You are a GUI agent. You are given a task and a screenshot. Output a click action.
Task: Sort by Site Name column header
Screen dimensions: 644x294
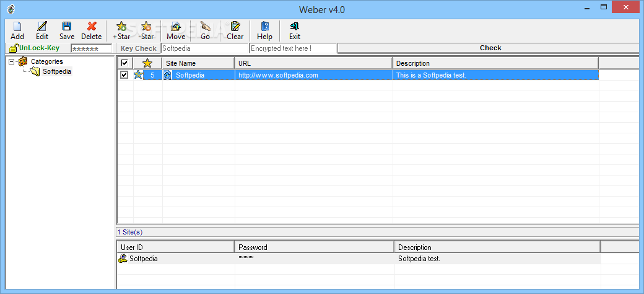tap(198, 63)
